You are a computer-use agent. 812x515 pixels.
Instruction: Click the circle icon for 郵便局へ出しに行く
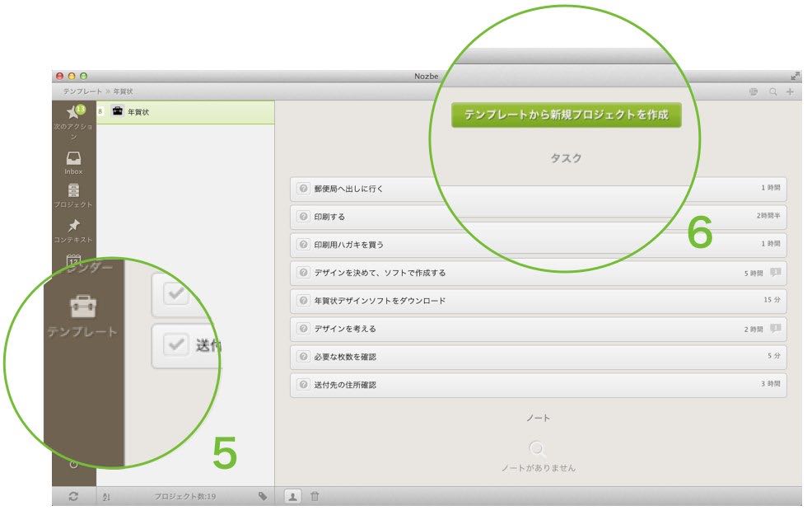[303, 189]
